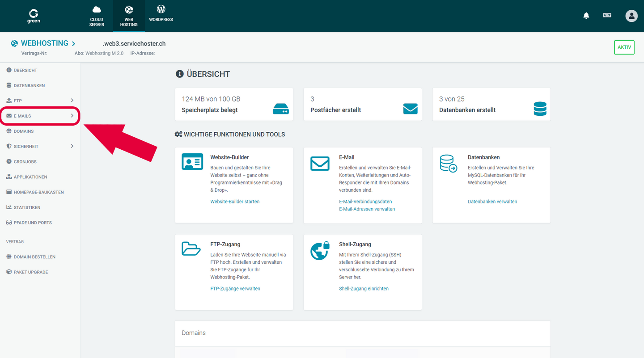Viewport: 644px width, 358px height.
Task: Click the Übersicht info icon in heading
Action: (x=179, y=74)
